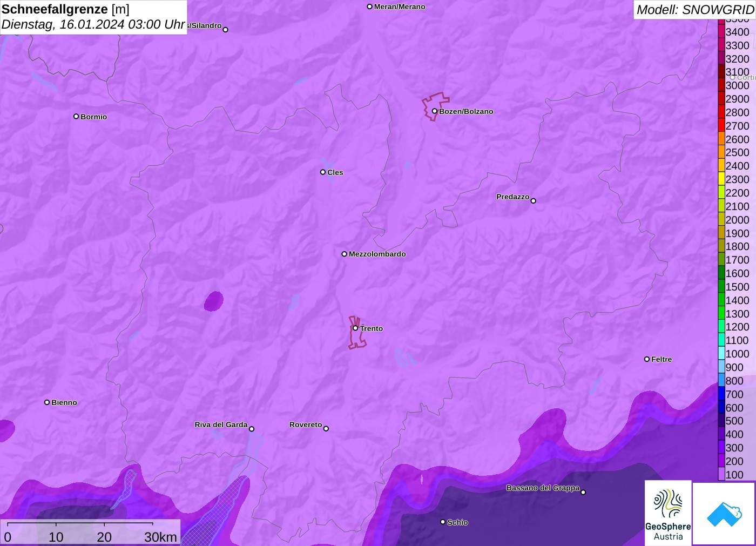
Task: Click the Feltre location marker
Action: tap(647, 359)
